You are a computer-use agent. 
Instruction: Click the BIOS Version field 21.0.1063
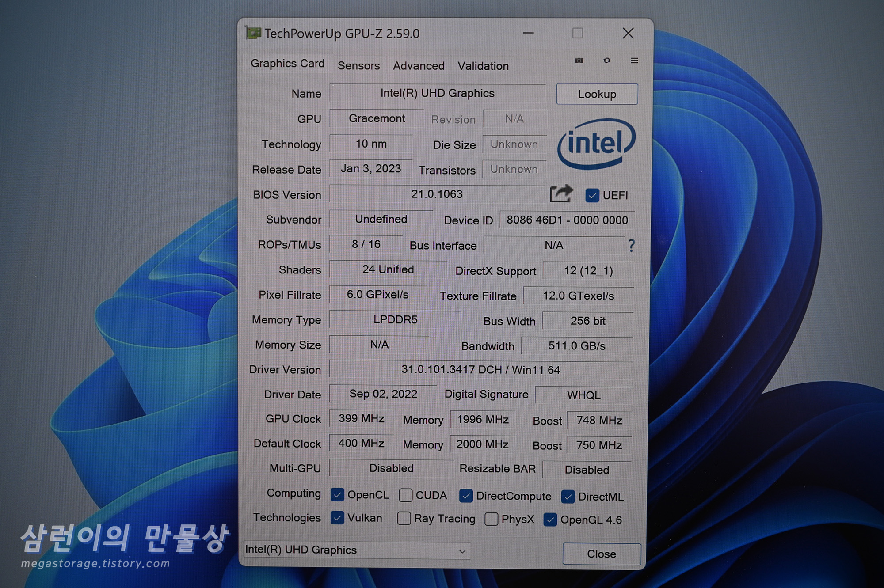pyautogui.click(x=437, y=194)
